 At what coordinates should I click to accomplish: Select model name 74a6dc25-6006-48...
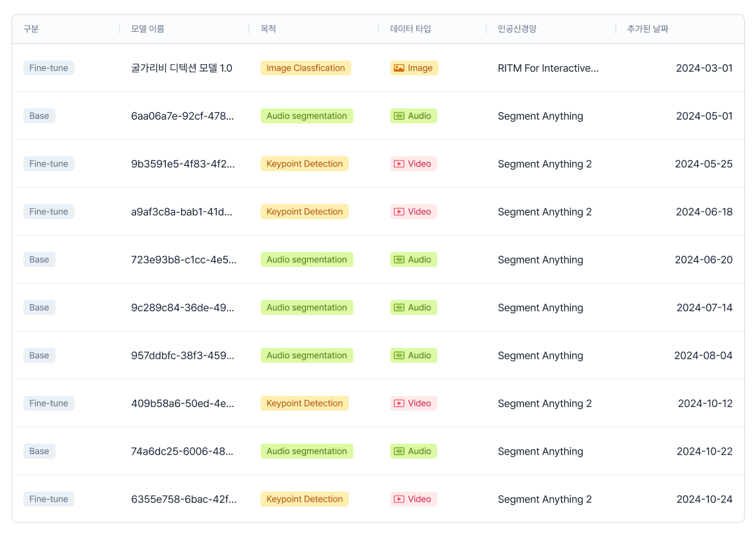[x=182, y=451]
